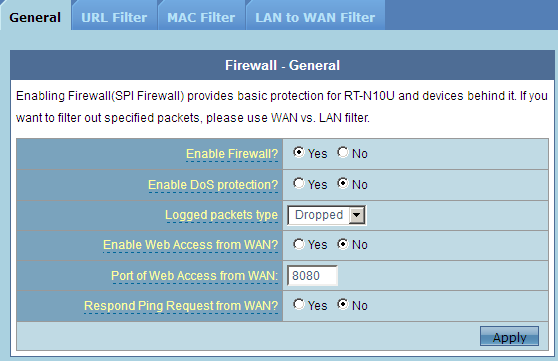Select the General tab
558x361 pixels.
(x=35, y=17)
